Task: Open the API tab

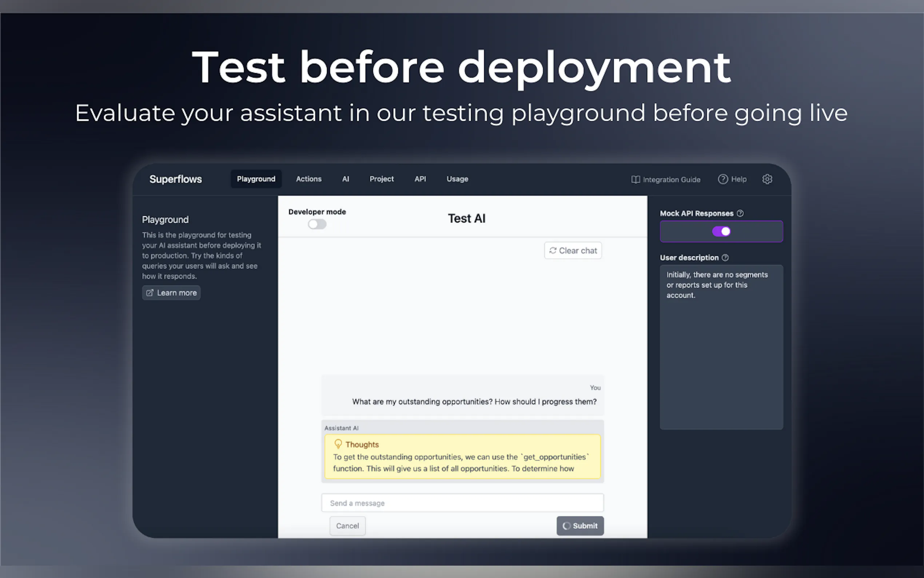Action: click(x=420, y=179)
